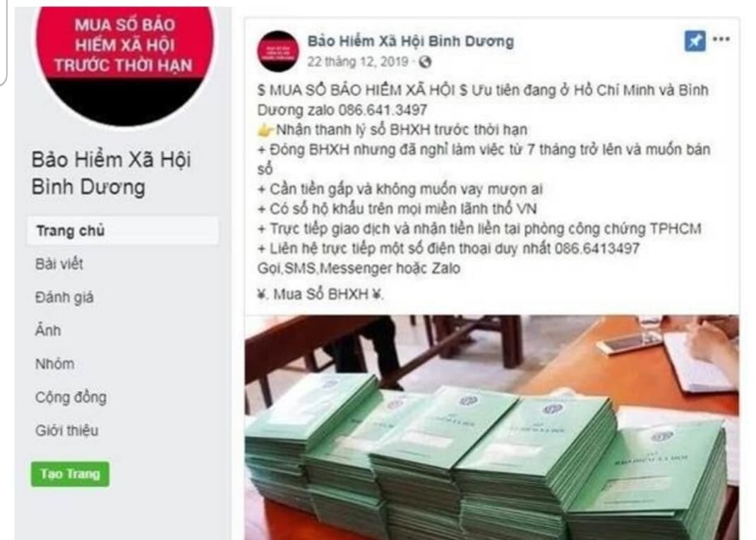Open the green insurance books photo

[x=492, y=427]
